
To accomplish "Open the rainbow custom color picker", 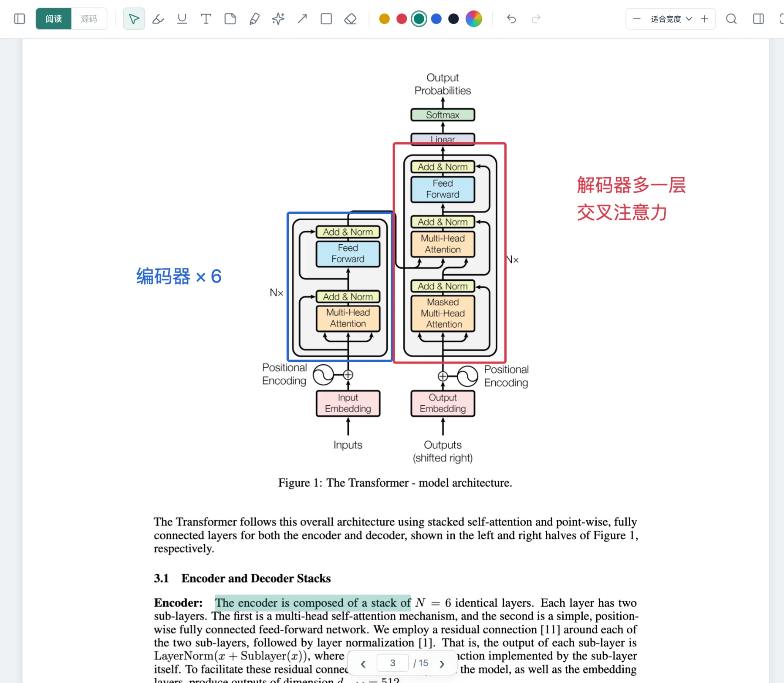I will 474,19.
